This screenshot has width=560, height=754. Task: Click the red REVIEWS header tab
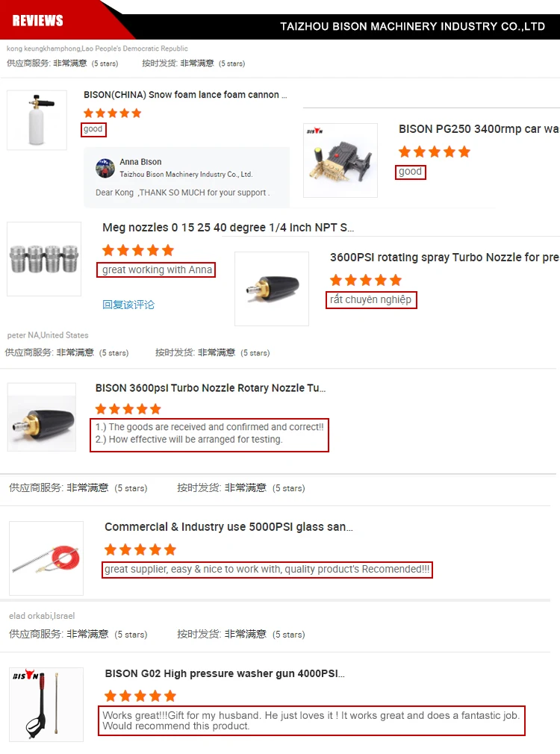(x=37, y=20)
